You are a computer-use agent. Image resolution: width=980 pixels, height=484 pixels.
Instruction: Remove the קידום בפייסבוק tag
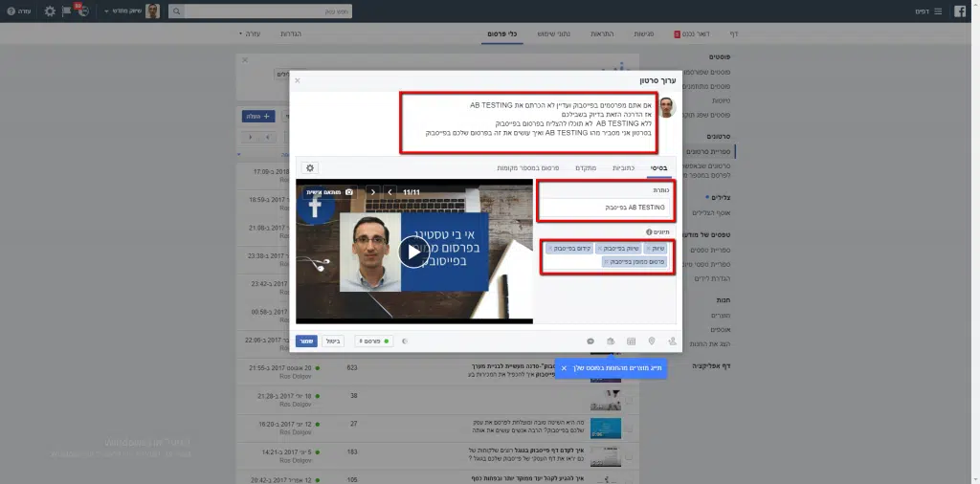click(x=550, y=249)
